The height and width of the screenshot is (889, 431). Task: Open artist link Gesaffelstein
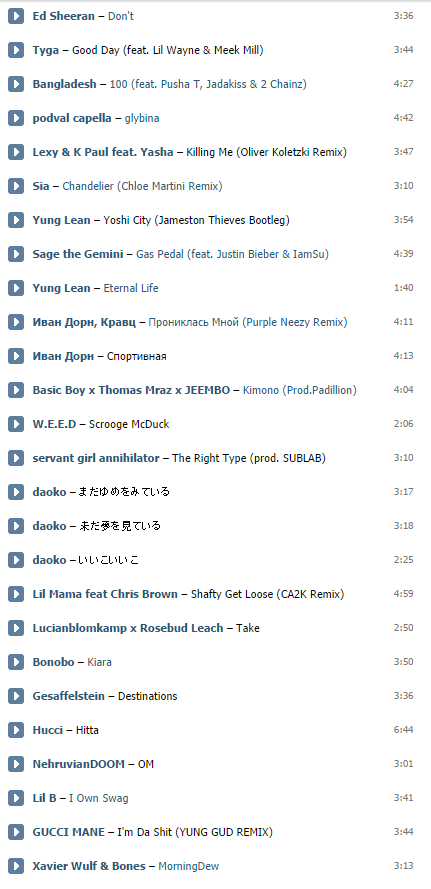[69, 696]
